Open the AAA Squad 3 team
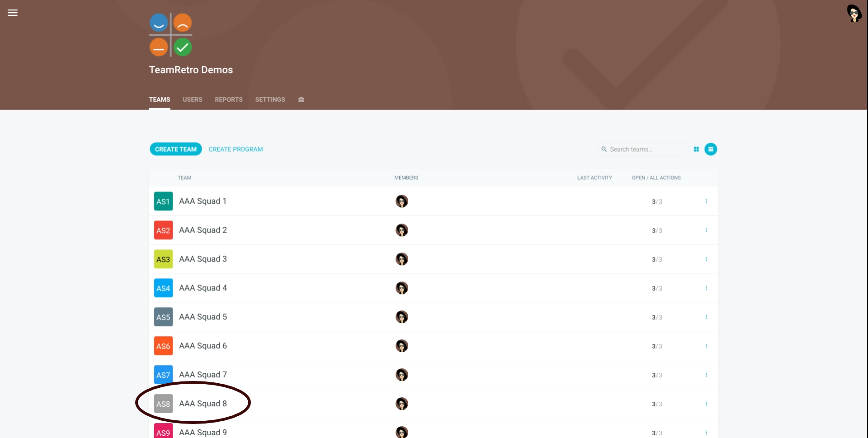Viewport: 868px width, 438px height. pos(203,259)
